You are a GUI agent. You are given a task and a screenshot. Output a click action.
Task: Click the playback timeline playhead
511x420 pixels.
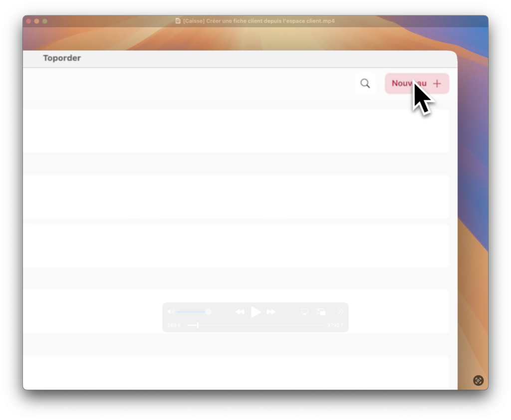(198, 325)
